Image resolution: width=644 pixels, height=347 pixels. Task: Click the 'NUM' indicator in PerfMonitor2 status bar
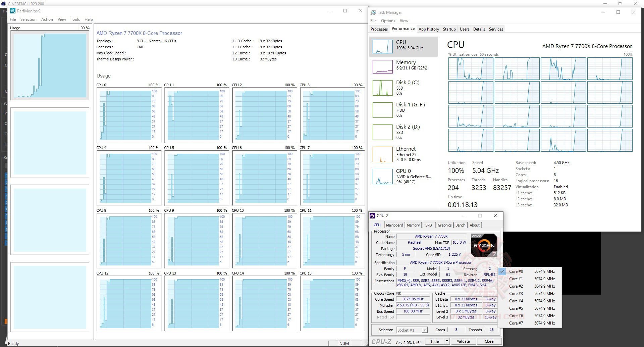point(344,344)
